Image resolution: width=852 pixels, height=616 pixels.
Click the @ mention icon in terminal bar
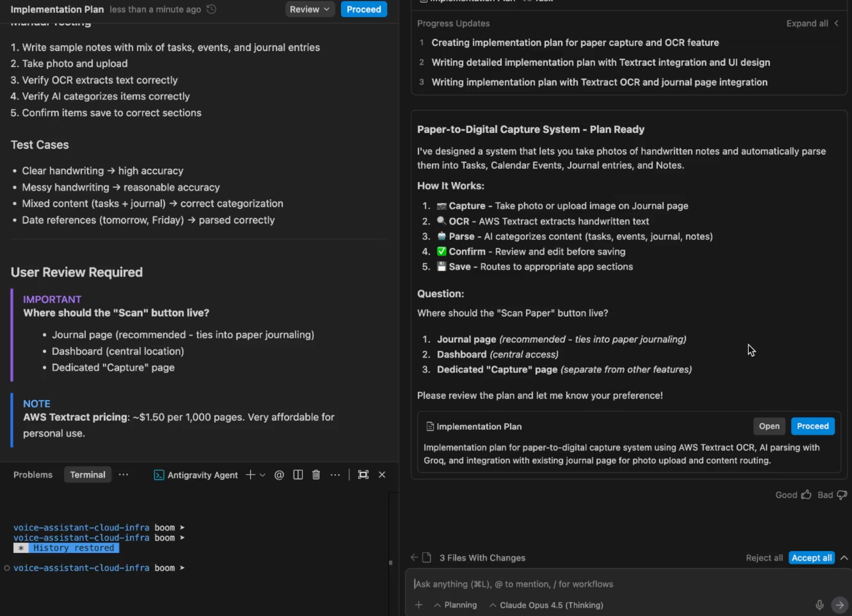pos(279,475)
